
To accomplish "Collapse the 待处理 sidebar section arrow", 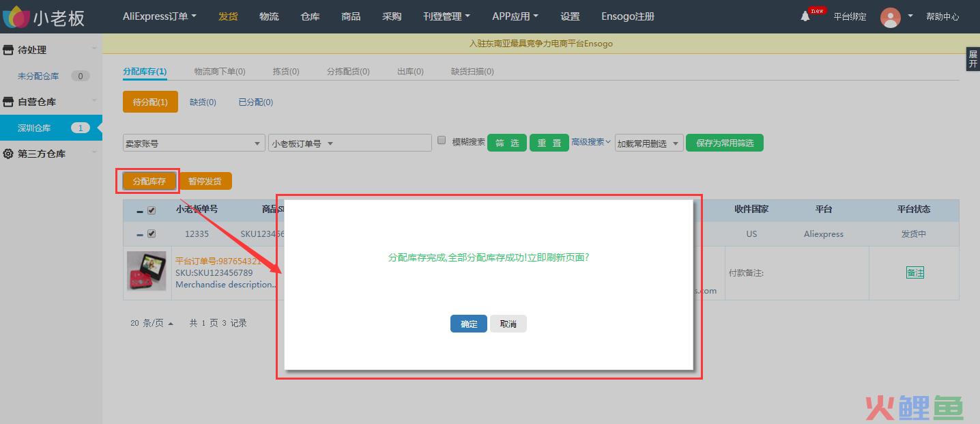I will tap(94, 49).
